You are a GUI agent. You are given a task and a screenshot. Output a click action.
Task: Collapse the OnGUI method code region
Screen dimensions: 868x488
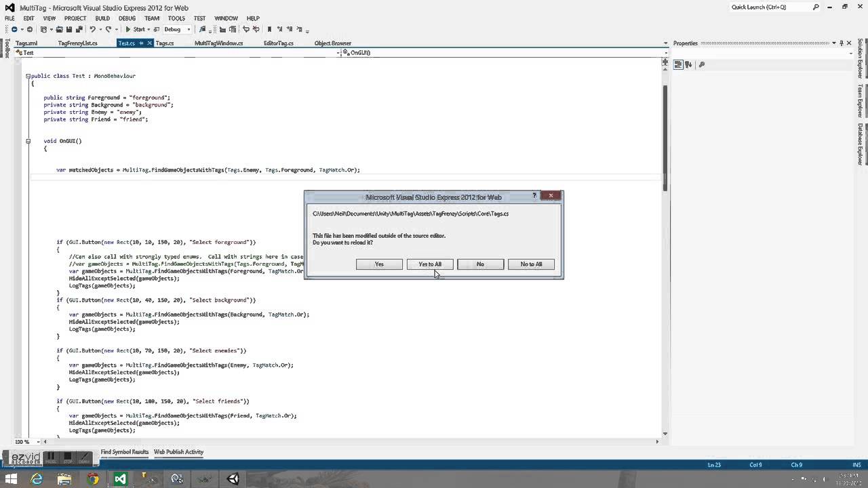pos(28,141)
